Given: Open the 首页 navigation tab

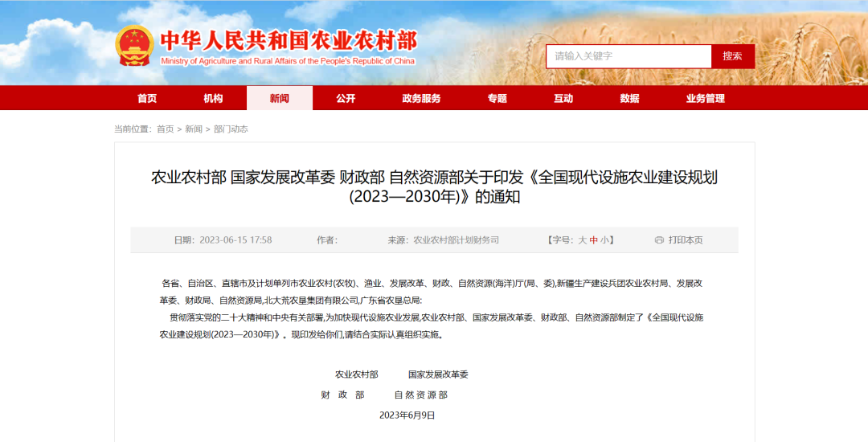Looking at the screenshot, I should point(147,99).
